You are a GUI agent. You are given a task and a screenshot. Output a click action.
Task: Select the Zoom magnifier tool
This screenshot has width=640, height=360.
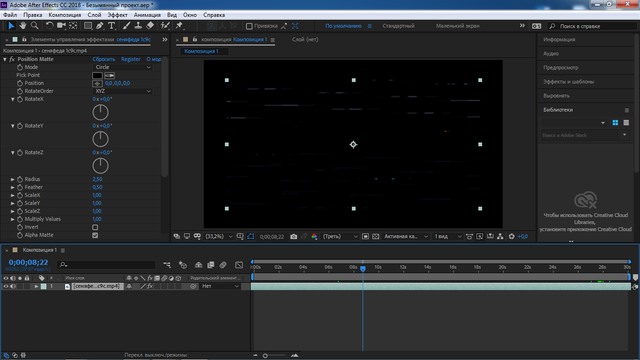coord(35,26)
